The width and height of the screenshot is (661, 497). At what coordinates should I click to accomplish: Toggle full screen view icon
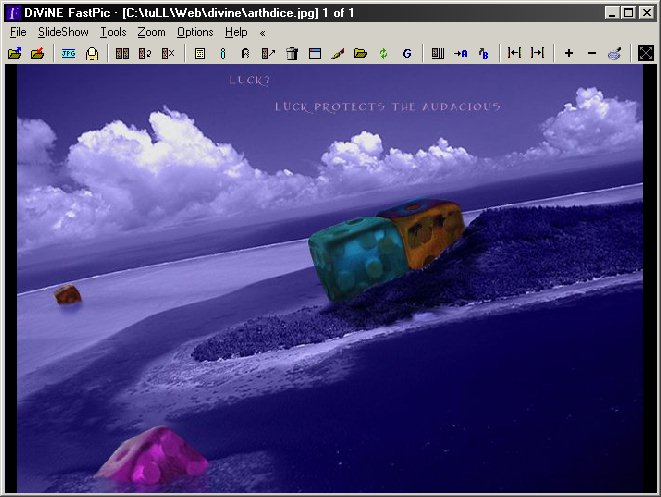coord(645,53)
